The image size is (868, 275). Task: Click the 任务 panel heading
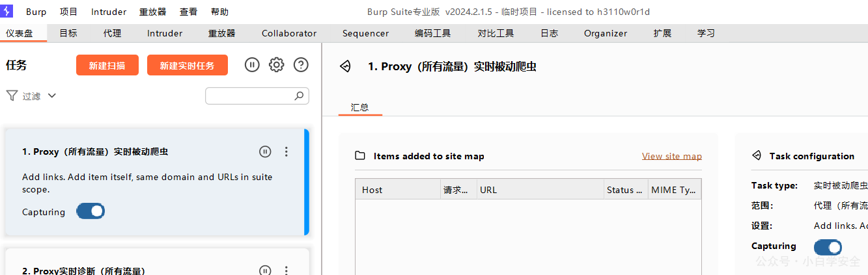click(x=16, y=65)
